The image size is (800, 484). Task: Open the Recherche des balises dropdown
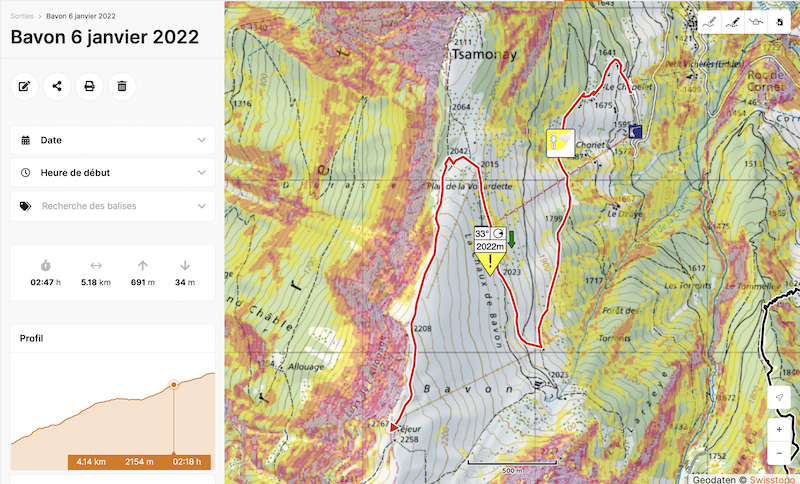pyautogui.click(x=112, y=206)
